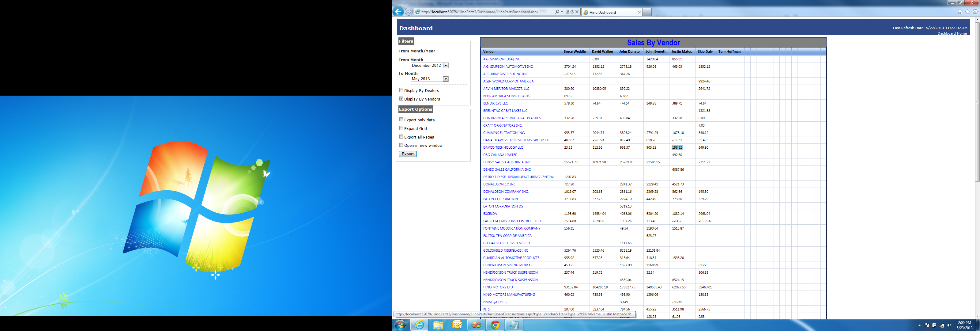Tick the Expand Grid checkbox

(x=401, y=128)
